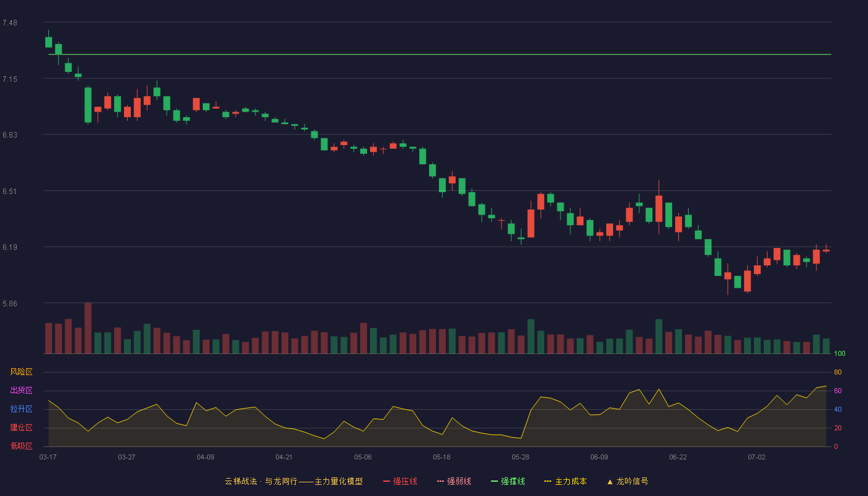Click the green 100 indicator scale label
This screenshot has height=496, width=868.
(839, 354)
